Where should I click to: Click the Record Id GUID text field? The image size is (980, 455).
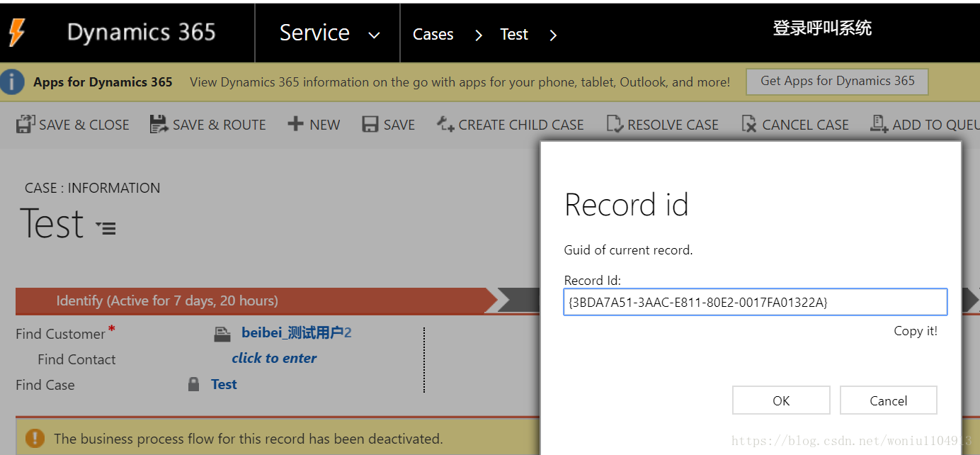coord(756,302)
